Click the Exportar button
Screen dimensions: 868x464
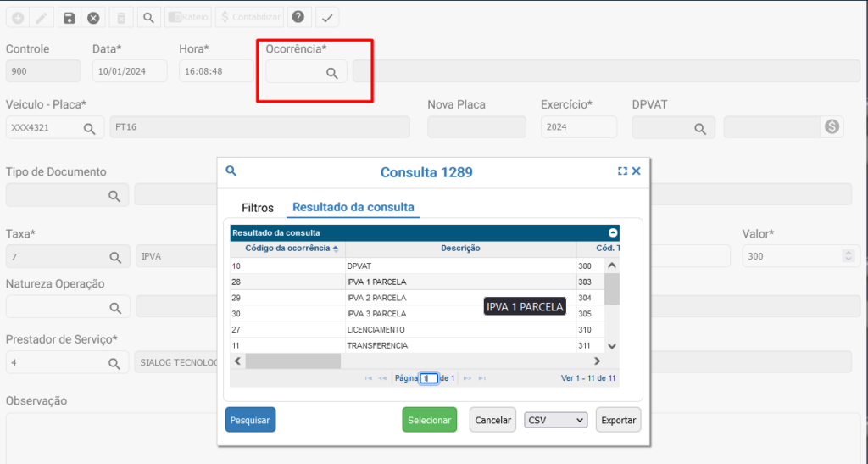click(x=618, y=420)
